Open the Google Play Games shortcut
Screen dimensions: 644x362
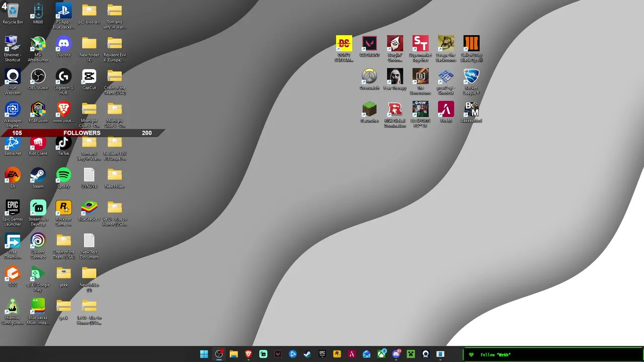pyautogui.click(x=38, y=279)
